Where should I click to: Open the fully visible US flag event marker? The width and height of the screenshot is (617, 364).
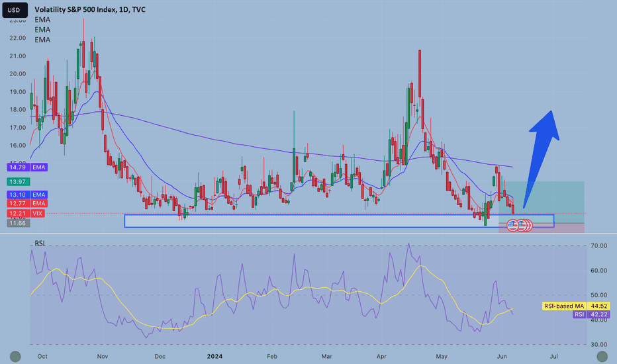512,226
